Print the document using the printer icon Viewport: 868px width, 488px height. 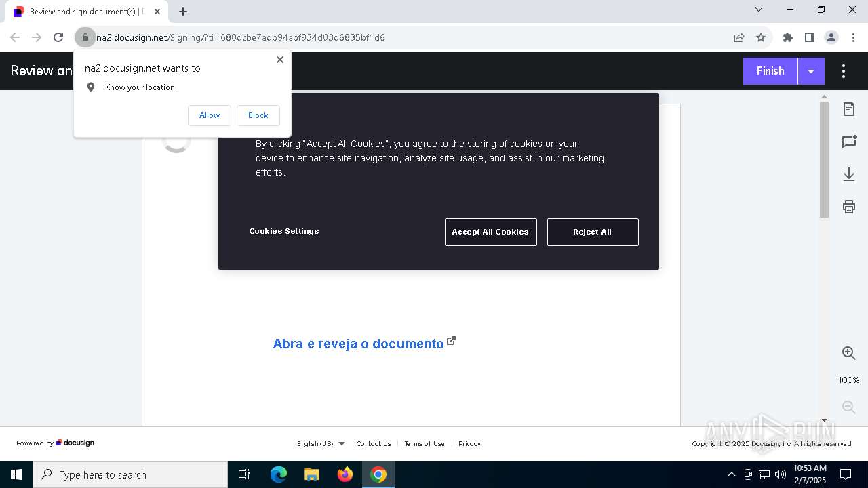849,207
